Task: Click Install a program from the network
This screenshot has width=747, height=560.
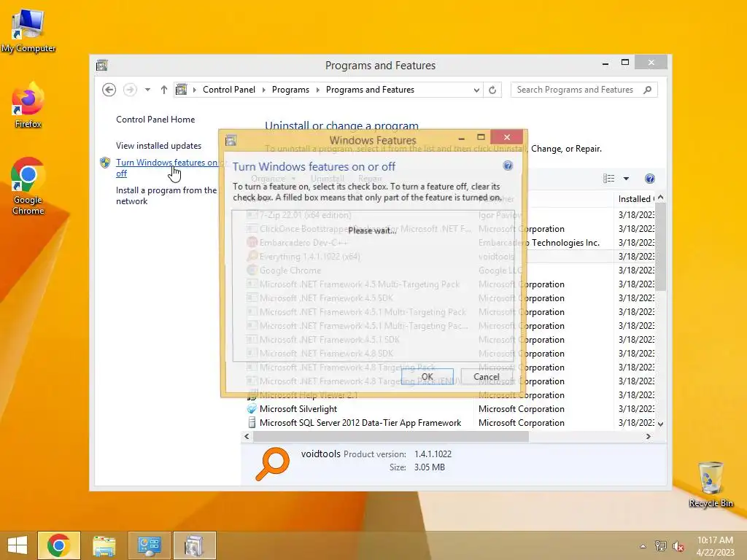Action: coord(166,195)
